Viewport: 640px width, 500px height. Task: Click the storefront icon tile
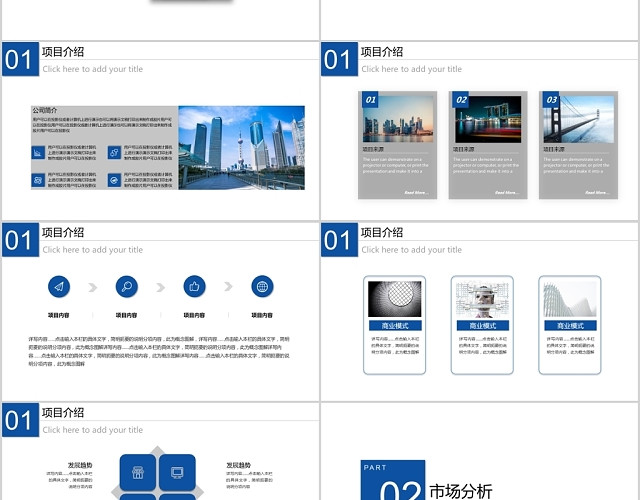coord(138,472)
